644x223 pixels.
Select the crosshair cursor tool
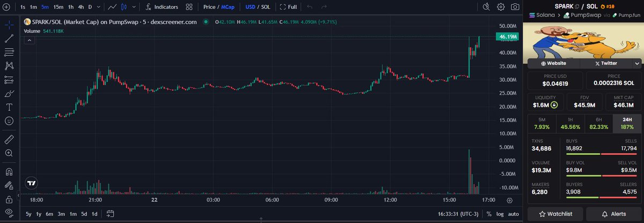coord(9,25)
